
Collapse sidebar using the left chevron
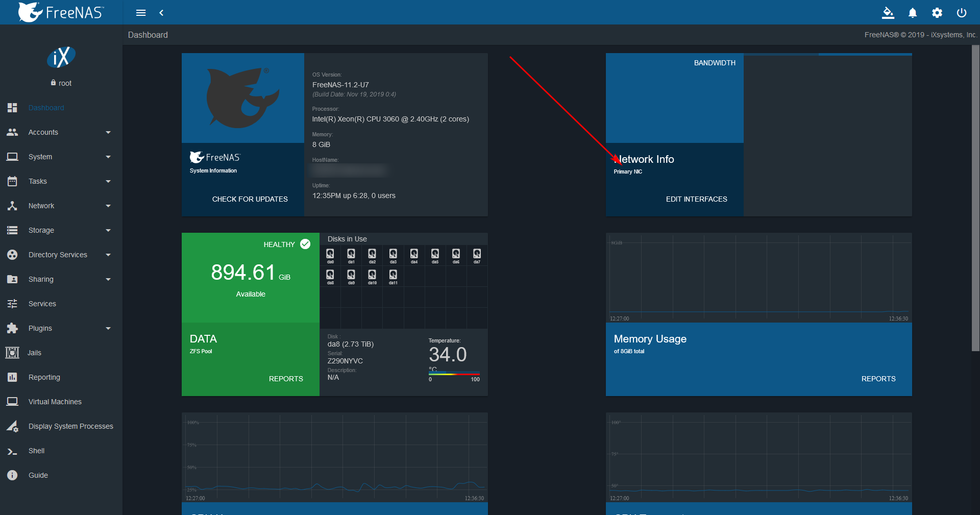(161, 13)
